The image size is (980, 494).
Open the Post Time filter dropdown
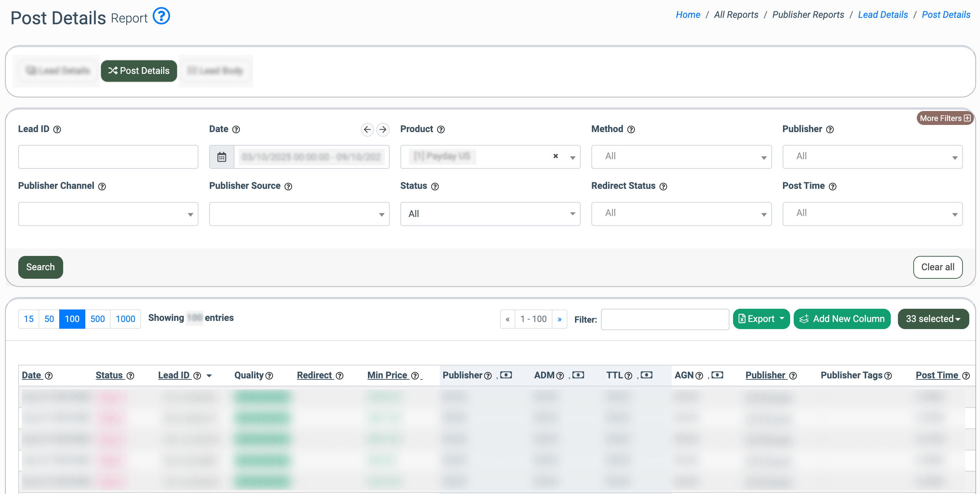(x=872, y=214)
